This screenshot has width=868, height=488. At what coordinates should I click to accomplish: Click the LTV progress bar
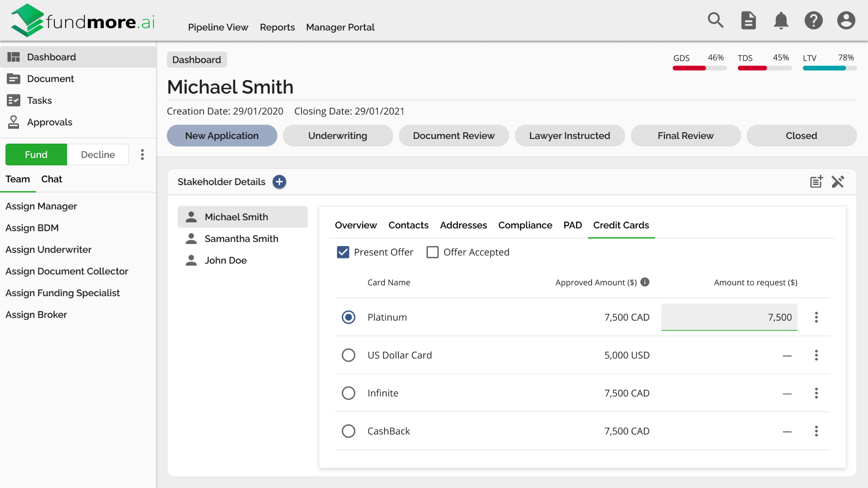[x=830, y=68]
